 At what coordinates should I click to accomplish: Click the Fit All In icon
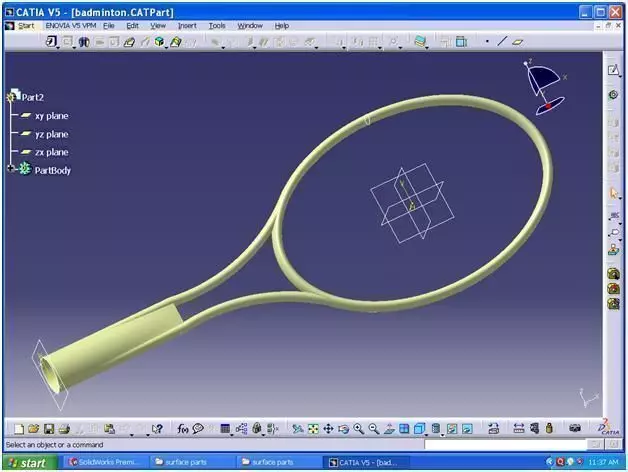pyautogui.click(x=313, y=429)
